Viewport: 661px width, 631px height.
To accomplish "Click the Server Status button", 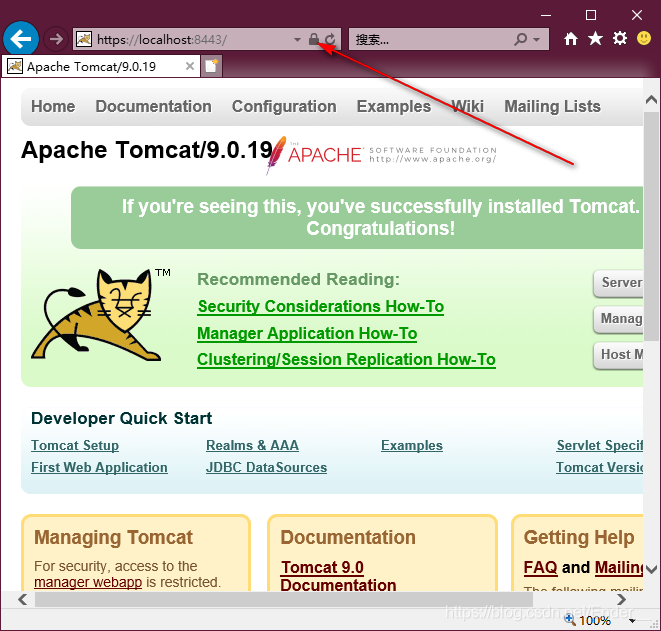I will point(618,283).
